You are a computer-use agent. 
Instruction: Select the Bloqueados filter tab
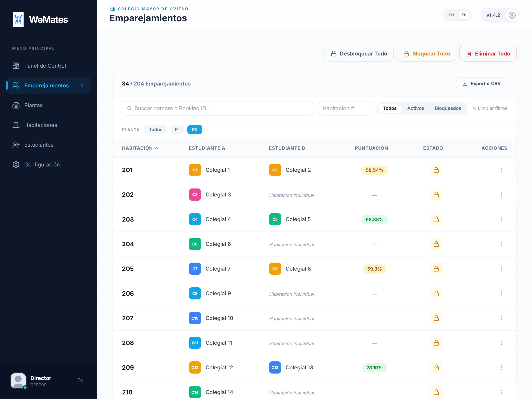pos(448,108)
